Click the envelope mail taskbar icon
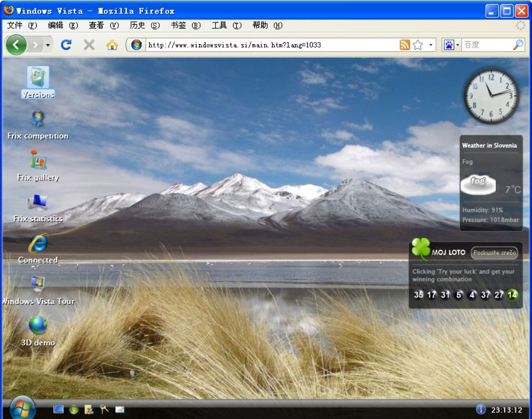 tap(120, 410)
